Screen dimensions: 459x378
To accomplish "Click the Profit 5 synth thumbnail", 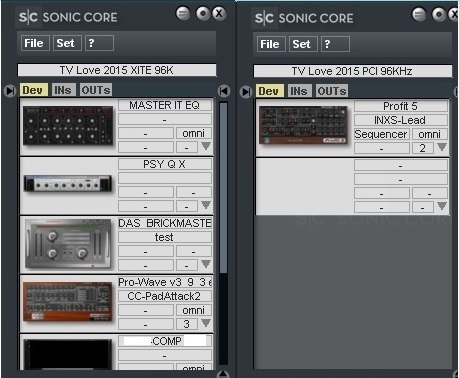I will point(303,125).
